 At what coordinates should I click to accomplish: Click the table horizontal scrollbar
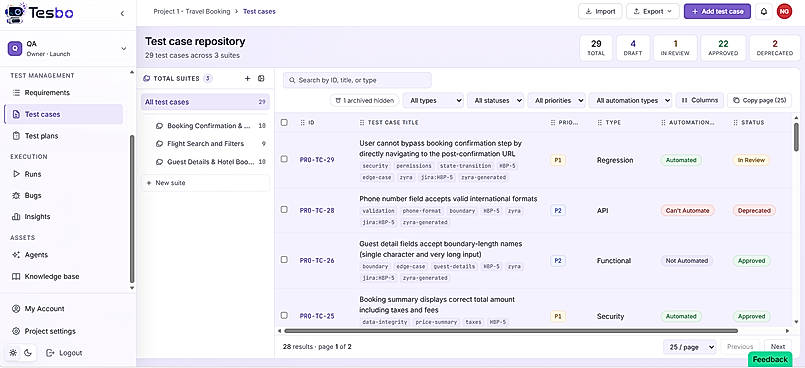[x=511, y=331]
